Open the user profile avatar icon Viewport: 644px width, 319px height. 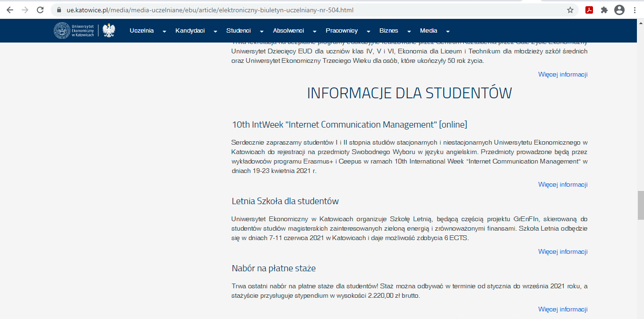tap(619, 10)
